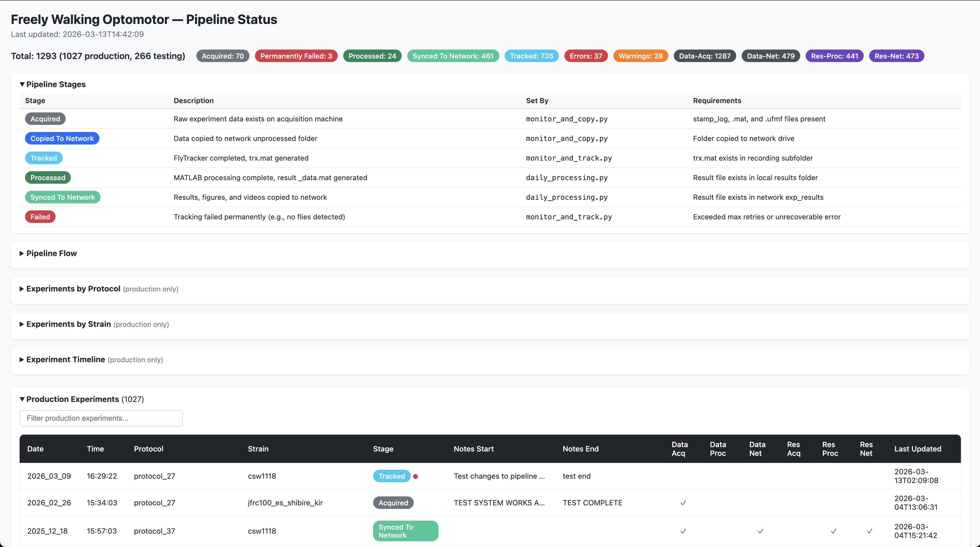Image resolution: width=980 pixels, height=547 pixels.
Task: Click Data Acq checkmark in 2025_12_18 row
Action: coord(683,531)
